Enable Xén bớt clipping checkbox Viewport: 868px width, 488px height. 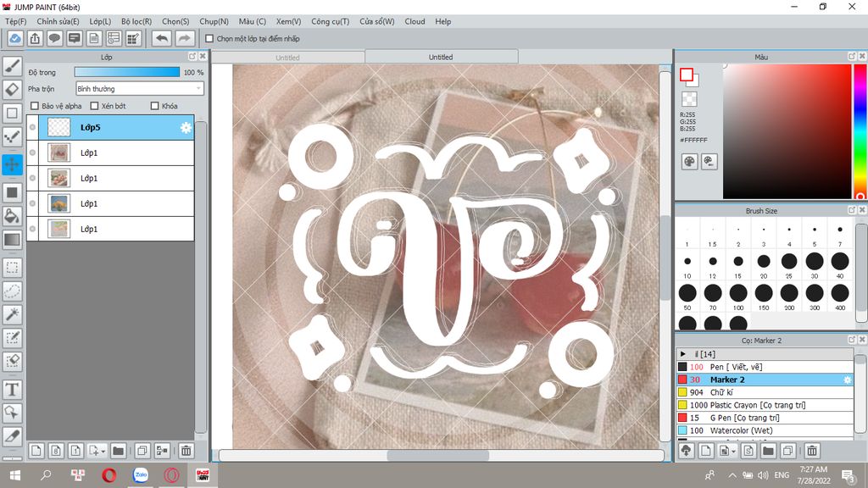coord(94,106)
